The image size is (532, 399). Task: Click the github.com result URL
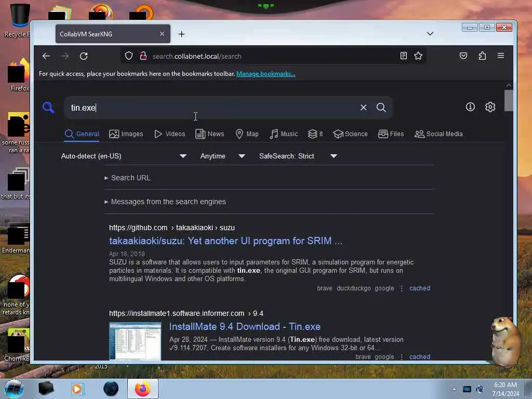(171, 228)
